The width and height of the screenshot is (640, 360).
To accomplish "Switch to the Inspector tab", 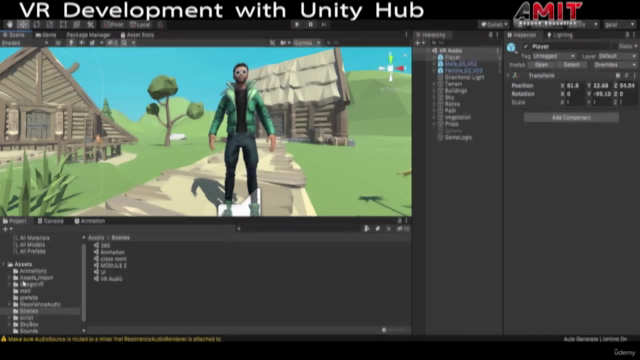I will pos(522,35).
